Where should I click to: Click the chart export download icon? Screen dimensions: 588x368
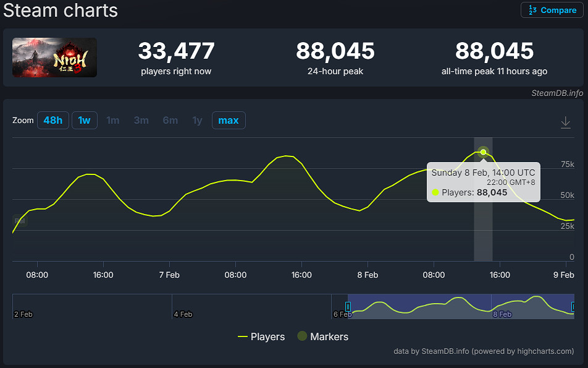[566, 122]
